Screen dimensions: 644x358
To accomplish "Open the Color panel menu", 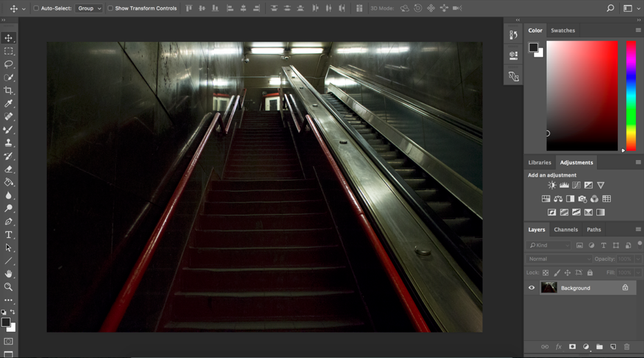I will [x=638, y=30].
